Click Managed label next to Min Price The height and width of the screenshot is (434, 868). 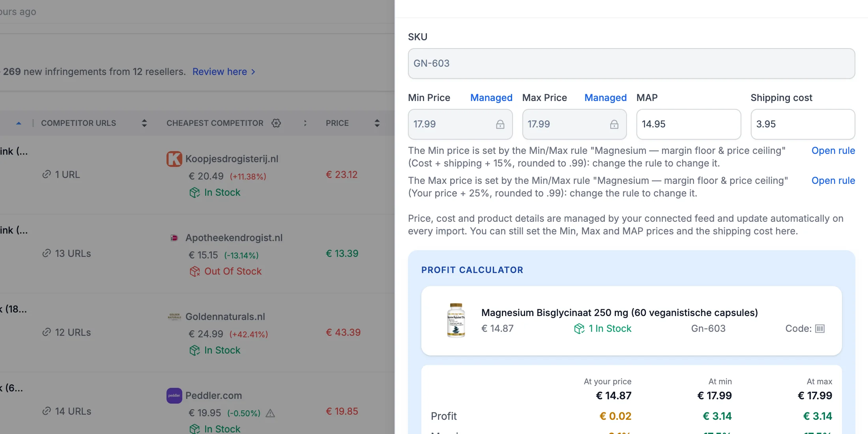(x=491, y=98)
